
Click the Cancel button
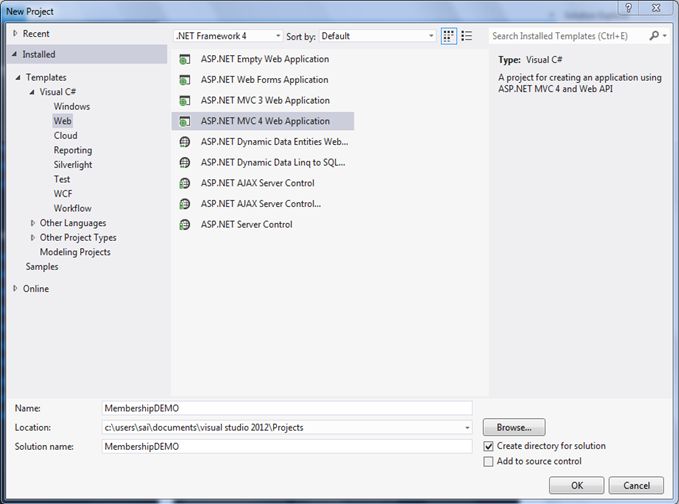pos(636,485)
